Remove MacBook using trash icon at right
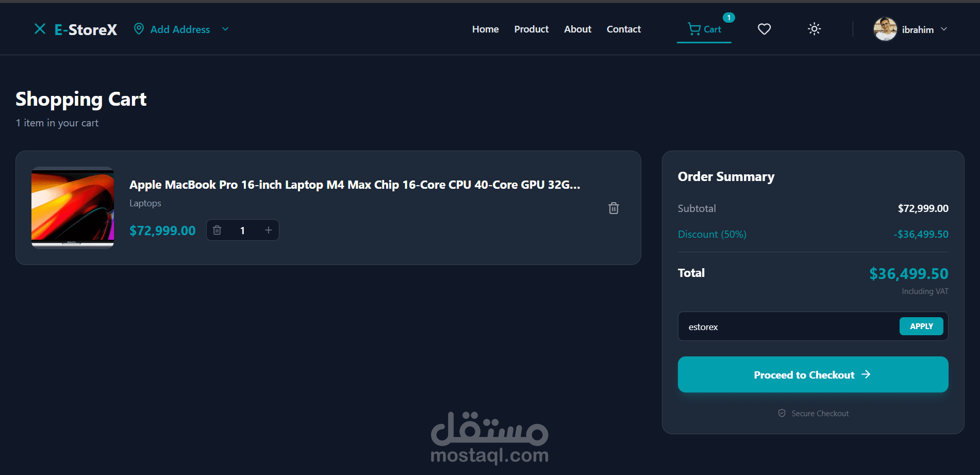 coord(613,208)
